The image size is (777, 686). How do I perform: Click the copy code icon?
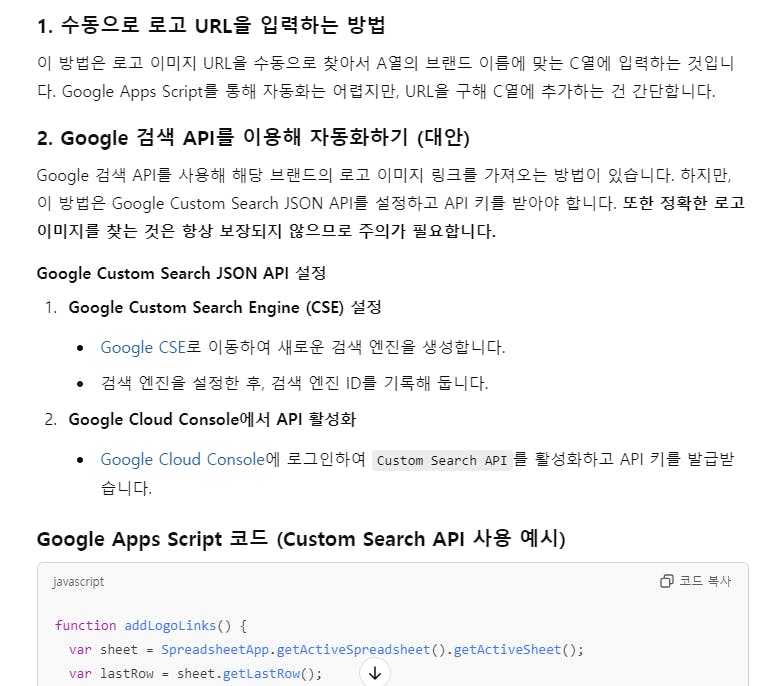tap(667, 581)
